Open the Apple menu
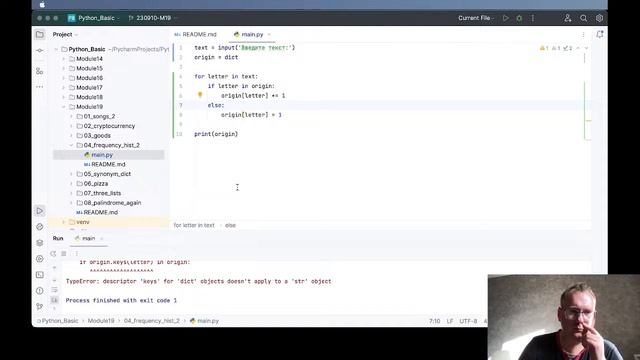The image size is (640, 360). pos(42,5)
